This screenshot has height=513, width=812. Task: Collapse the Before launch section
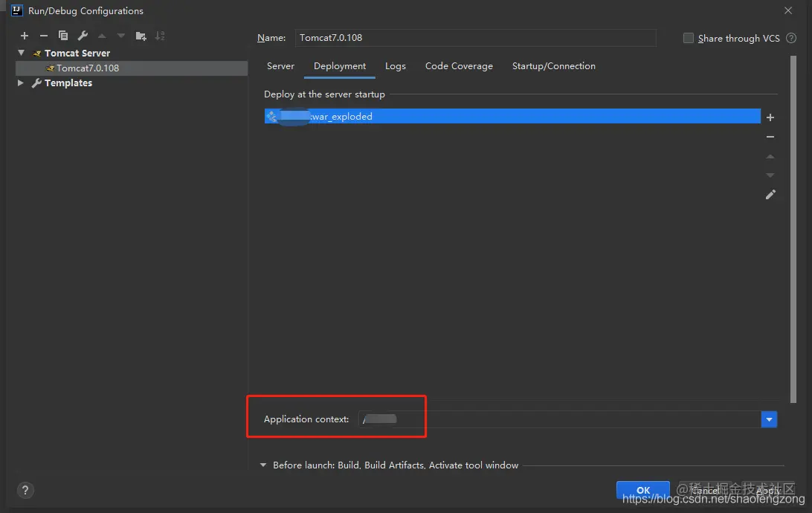pos(263,465)
